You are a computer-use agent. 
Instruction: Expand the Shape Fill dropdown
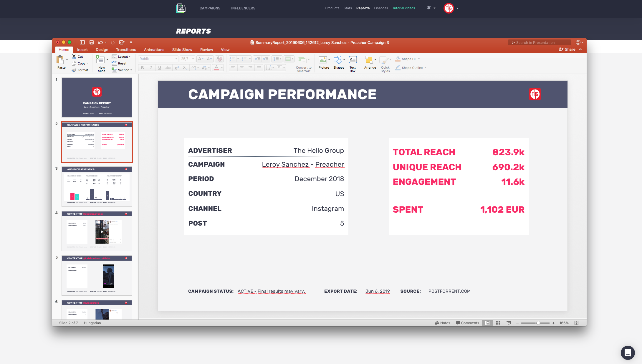(419, 59)
